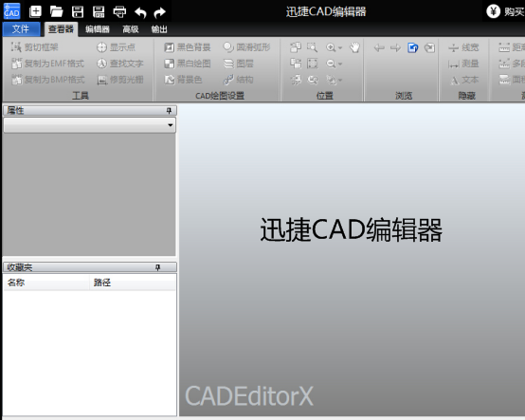This screenshot has height=420, width=525.
Task: Click the Undo arrow icon
Action: click(x=140, y=12)
